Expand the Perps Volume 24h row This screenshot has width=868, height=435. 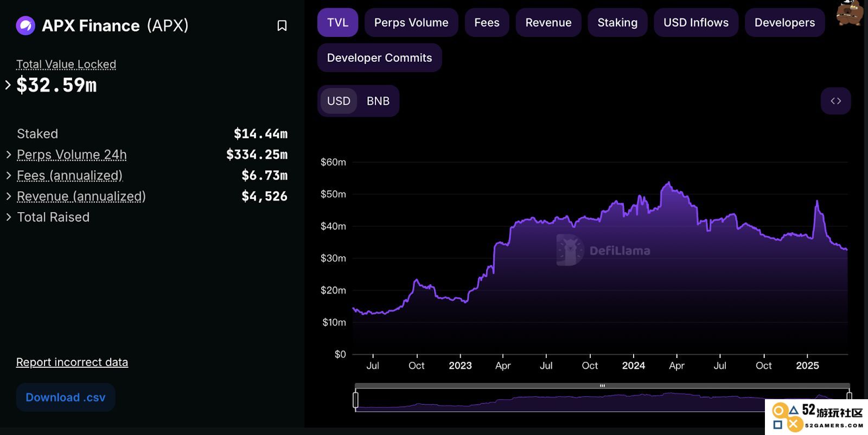(9, 155)
